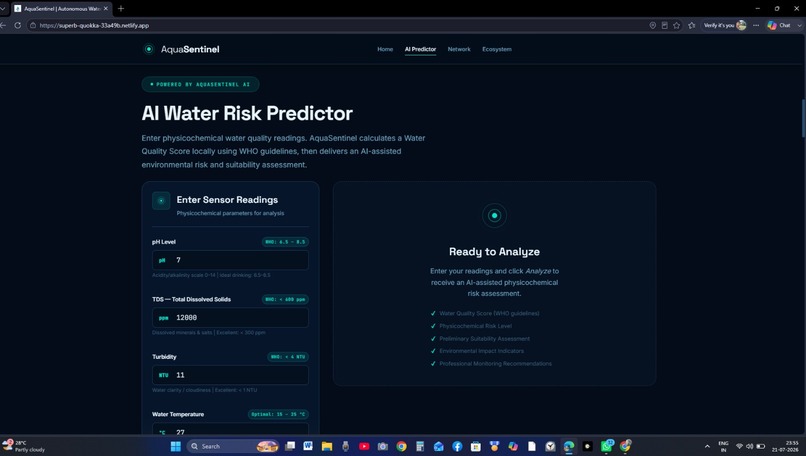Click the browser refresh button
Screen dimensions: 806x456
pyautogui.click(x=17, y=25)
